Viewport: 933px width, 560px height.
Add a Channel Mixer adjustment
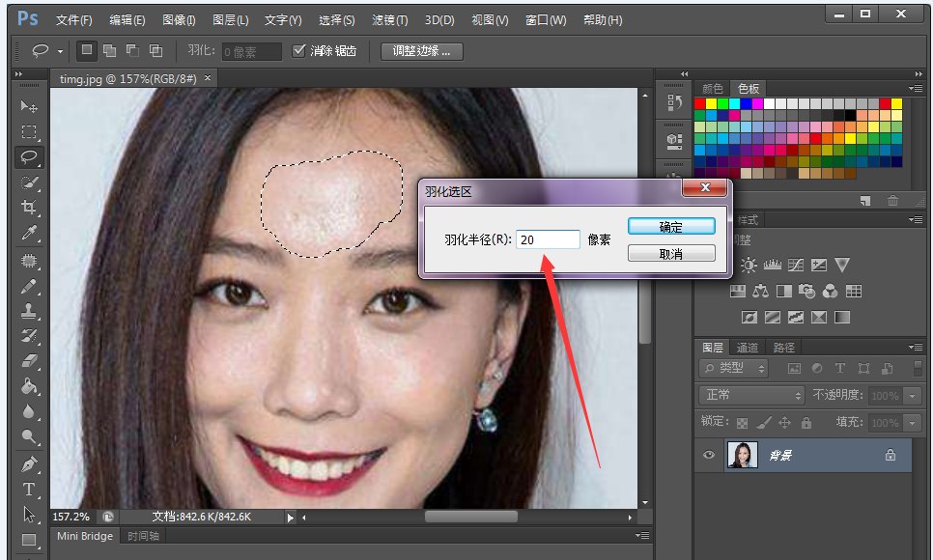tap(830, 291)
